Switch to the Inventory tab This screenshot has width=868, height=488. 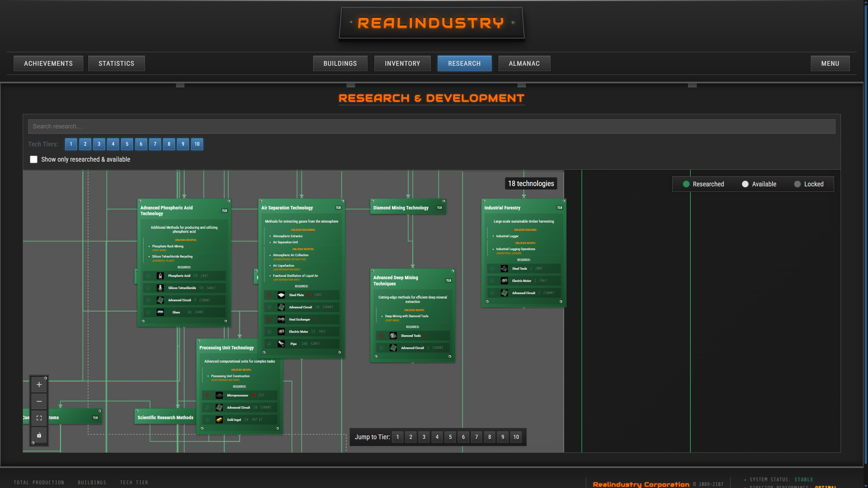click(x=402, y=63)
